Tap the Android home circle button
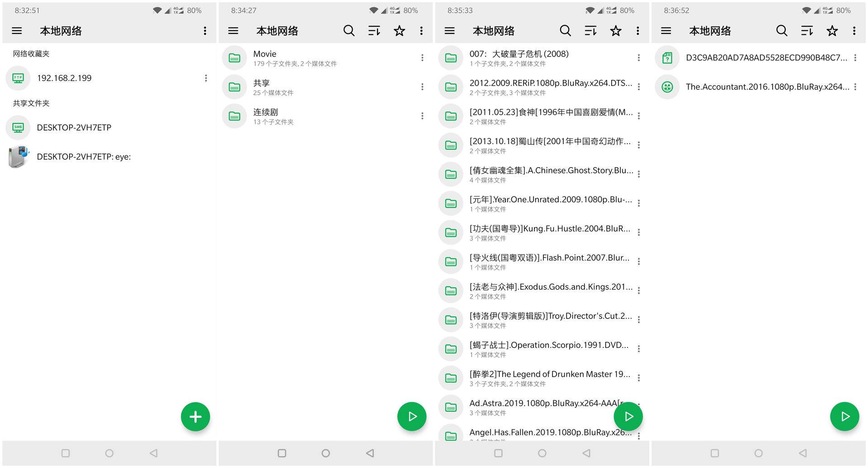Screen dimensions: 868x468 (x=108, y=453)
